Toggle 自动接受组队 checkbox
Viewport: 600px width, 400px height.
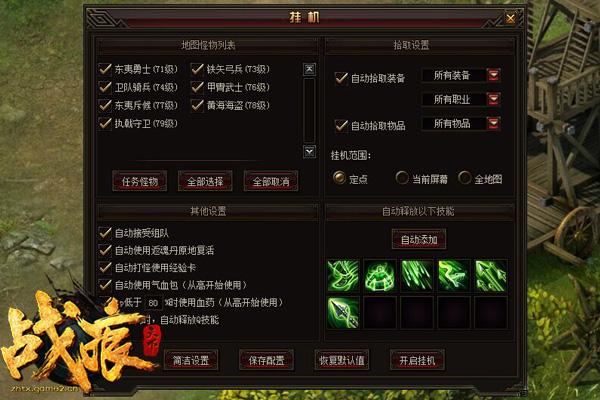pyautogui.click(x=105, y=233)
